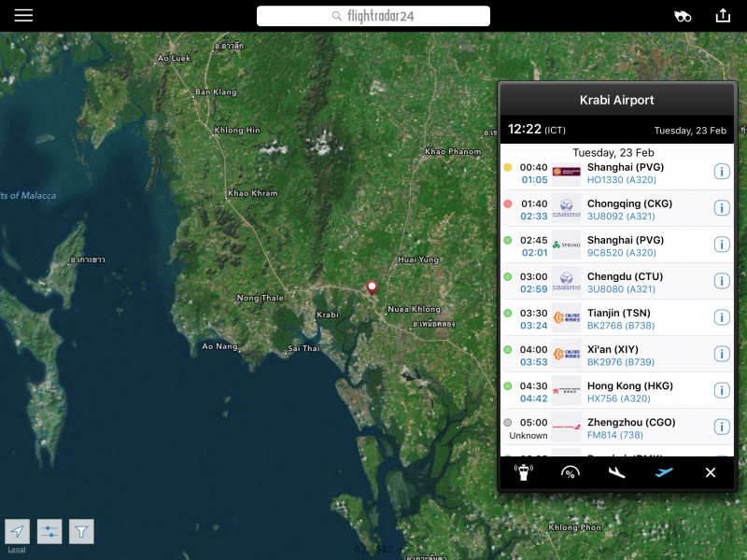The image size is (747, 560).
Task: Open the binoculars AR view icon
Action: click(x=684, y=16)
